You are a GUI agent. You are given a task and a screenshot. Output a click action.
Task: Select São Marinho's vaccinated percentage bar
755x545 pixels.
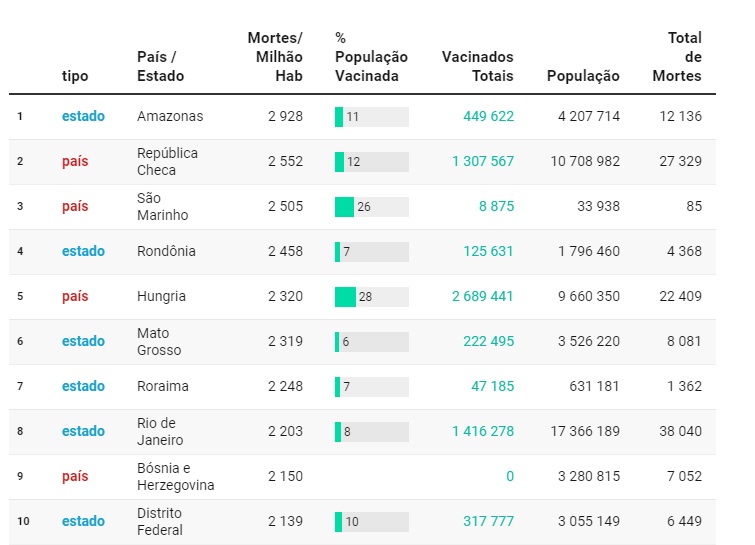pos(371,207)
